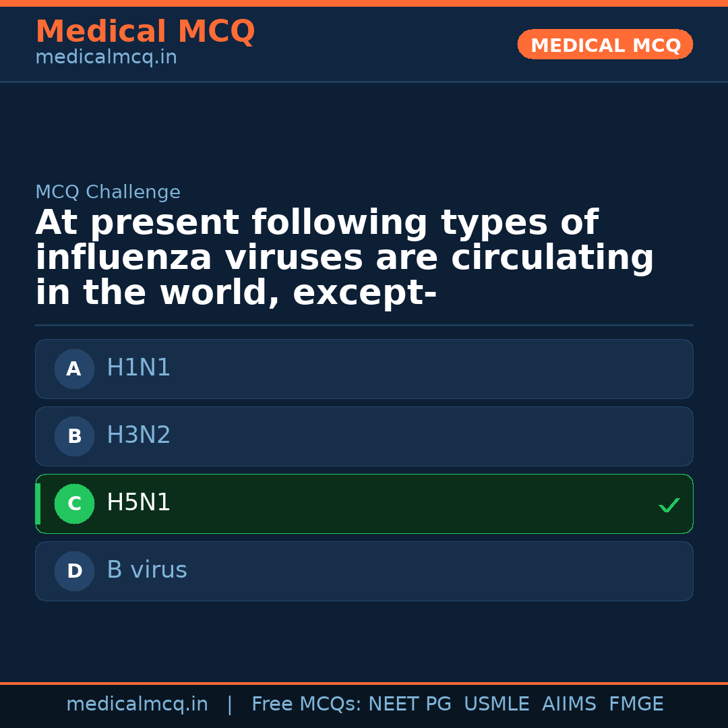Click the letter D circle badge
Image resolution: width=728 pixels, height=728 pixels.
tap(74, 571)
